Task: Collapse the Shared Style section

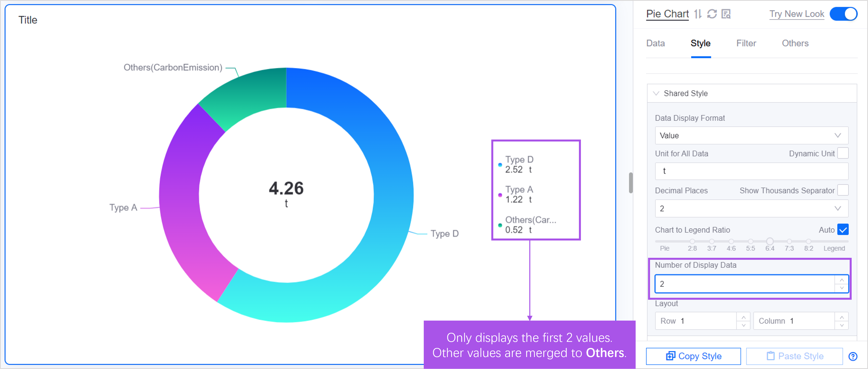Action: pos(656,93)
